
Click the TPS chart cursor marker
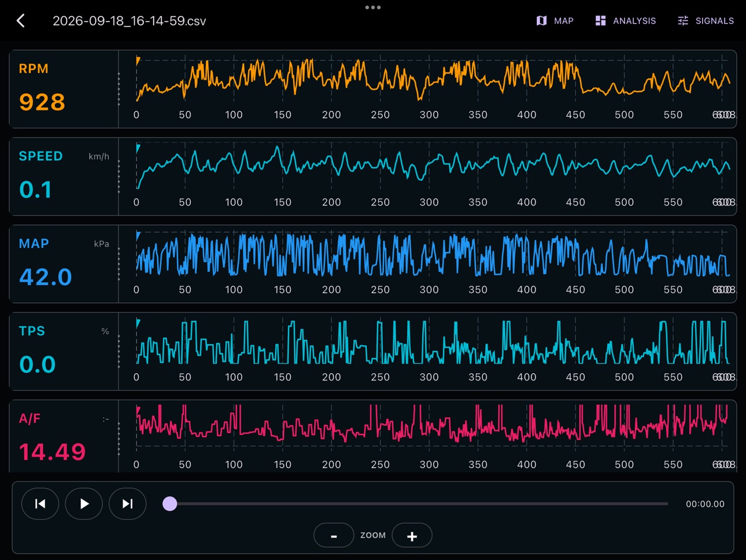click(x=138, y=322)
